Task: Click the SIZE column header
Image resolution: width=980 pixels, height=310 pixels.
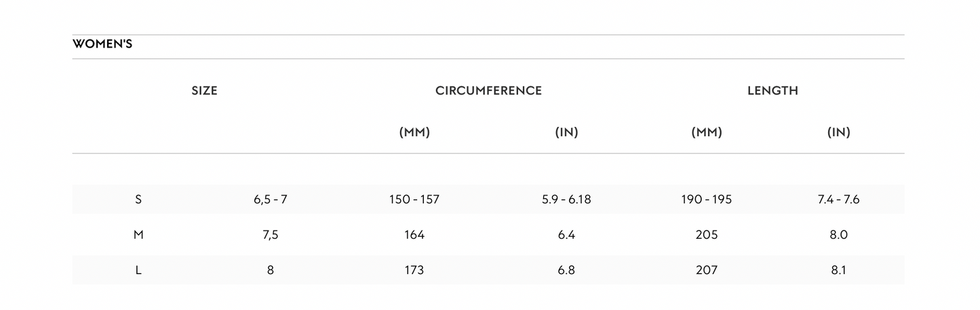Action: pyautogui.click(x=204, y=90)
